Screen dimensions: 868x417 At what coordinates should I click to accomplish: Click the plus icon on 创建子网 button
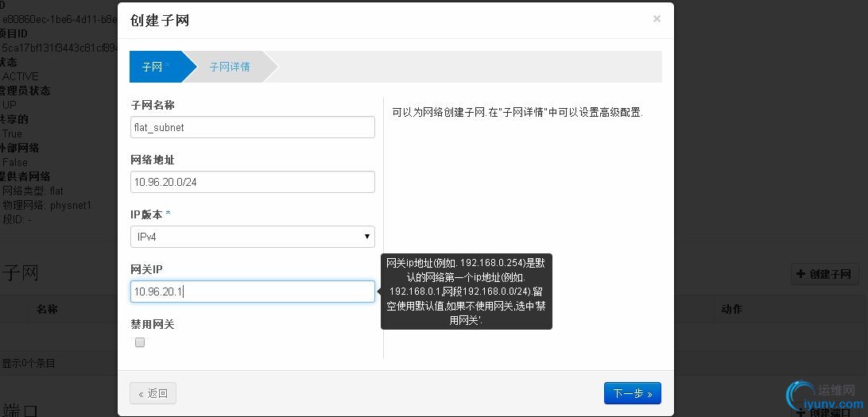click(801, 274)
